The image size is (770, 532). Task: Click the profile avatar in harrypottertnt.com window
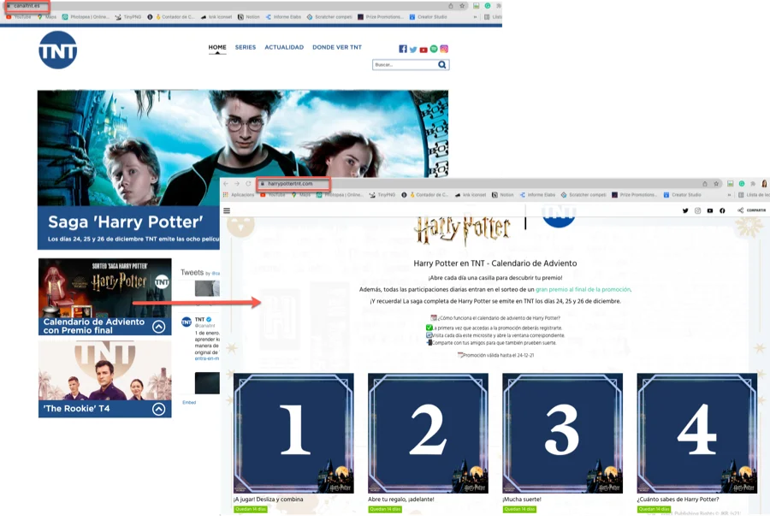765,184
